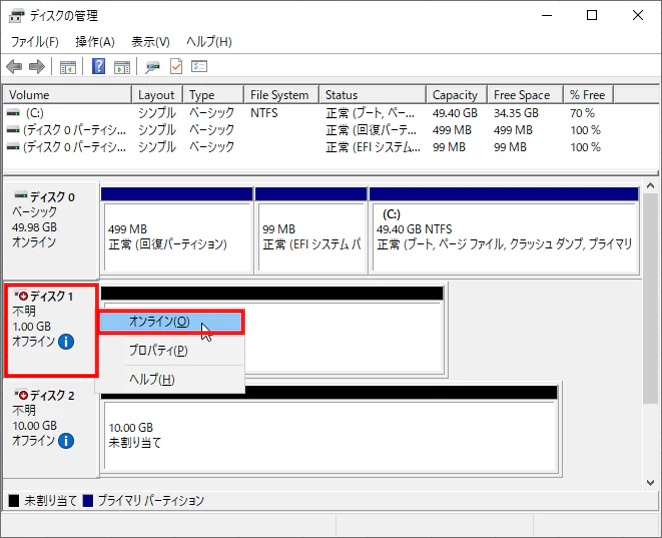Open the 操作(A) menu
Viewport: 662px width, 538px height.
tap(95, 42)
